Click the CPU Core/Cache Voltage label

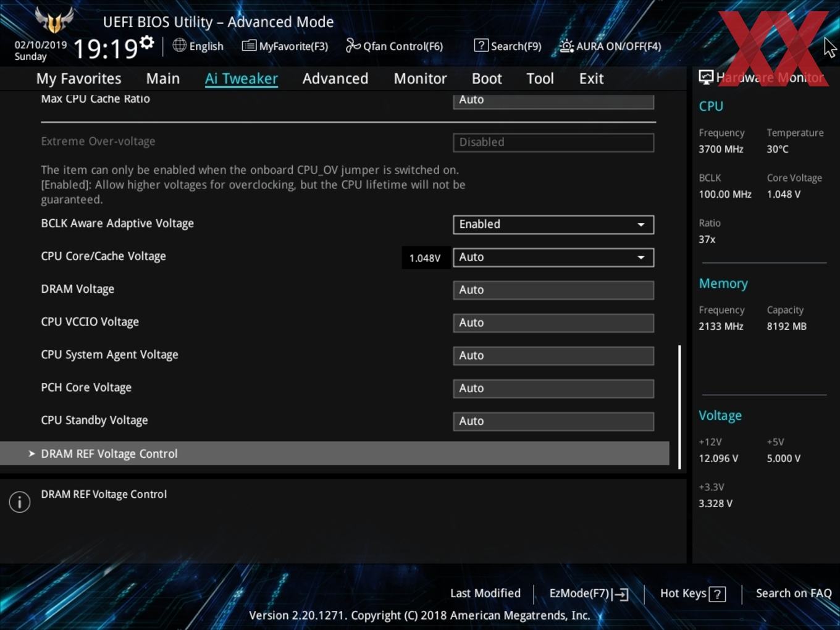coord(103,256)
